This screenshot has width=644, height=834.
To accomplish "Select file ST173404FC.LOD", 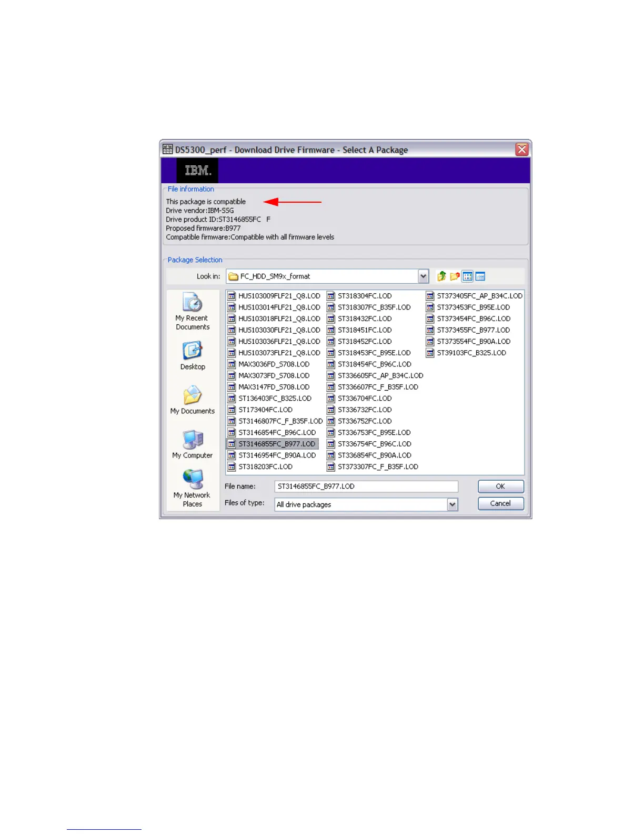I will pos(260,410).
